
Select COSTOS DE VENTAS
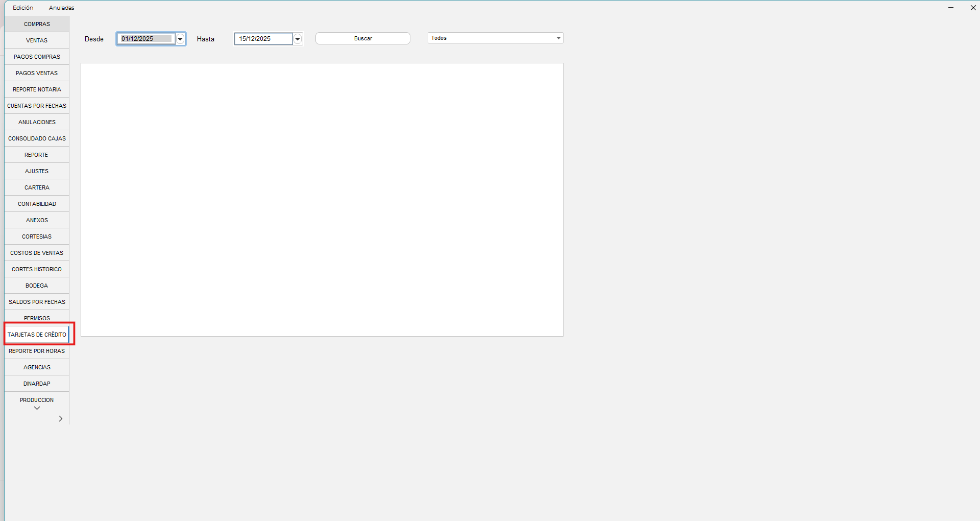pos(36,252)
